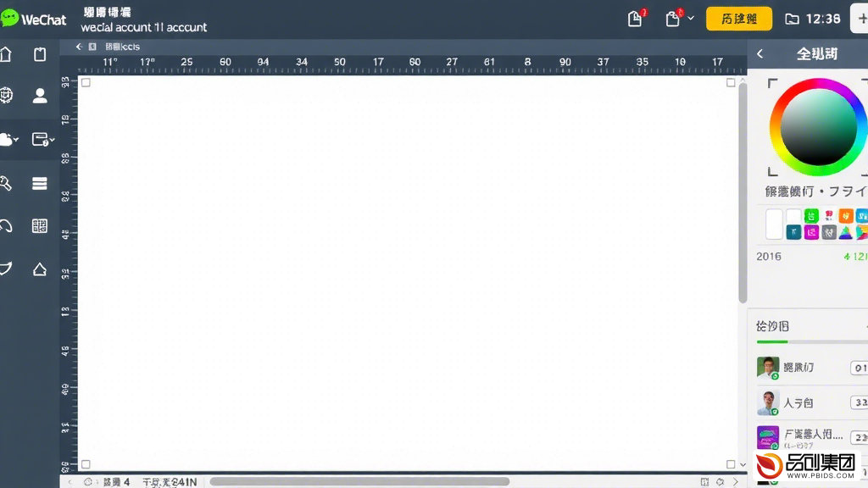Select the teal swatch tile

pos(793,233)
